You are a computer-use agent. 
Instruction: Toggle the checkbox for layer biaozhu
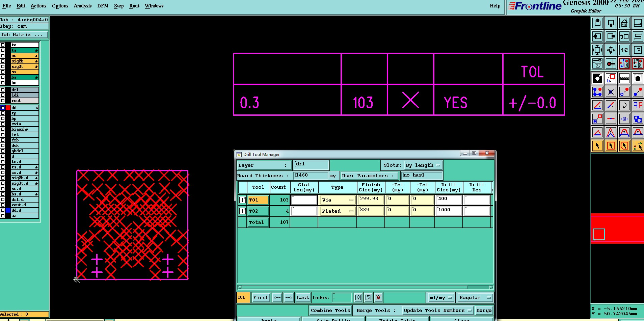tap(3, 129)
